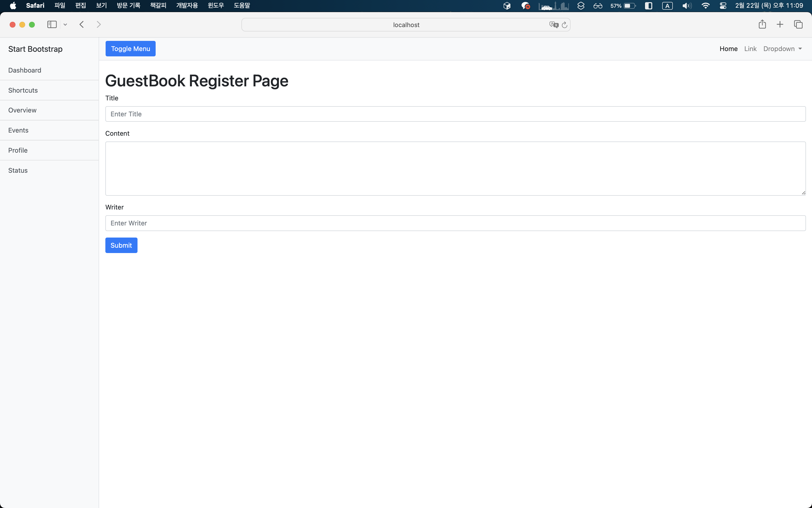Go back with the back arrow
The height and width of the screenshot is (508, 812).
(81, 24)
